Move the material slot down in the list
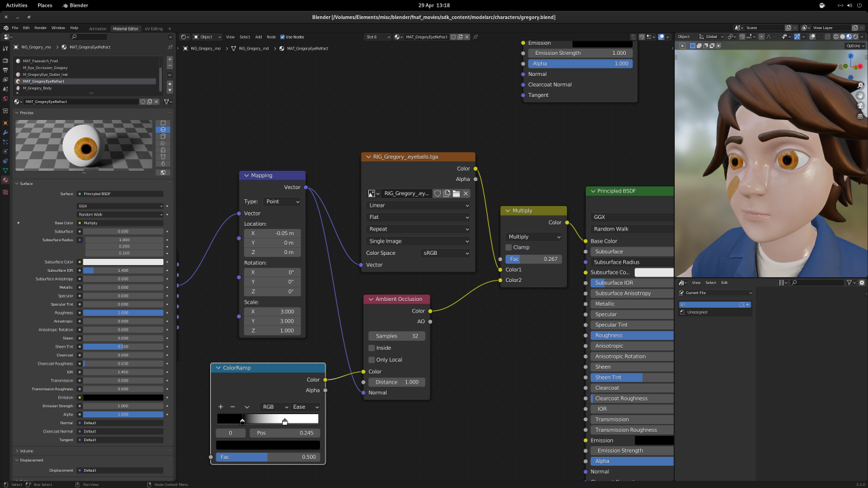 pyautogui.click(x=170, y=90)
